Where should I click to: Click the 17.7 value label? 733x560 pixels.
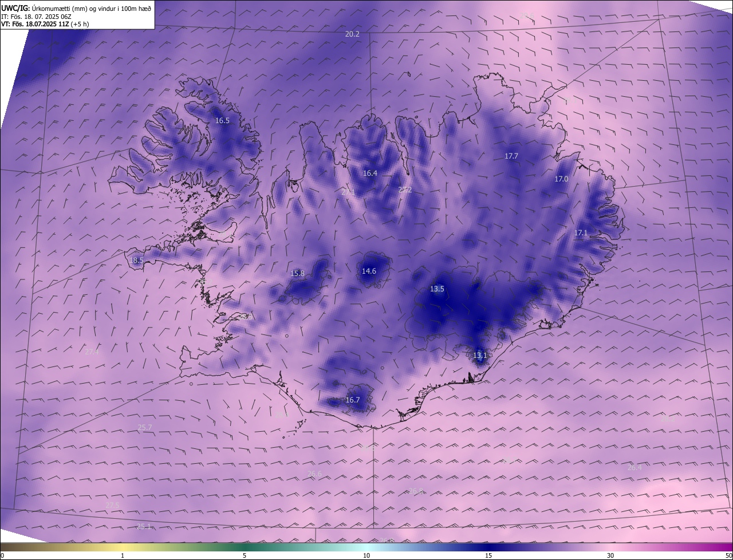(511, 156)
